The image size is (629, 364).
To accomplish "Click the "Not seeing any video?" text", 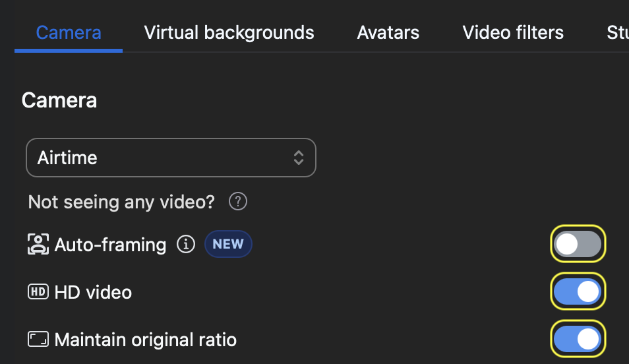I will [x=121, y=202].
